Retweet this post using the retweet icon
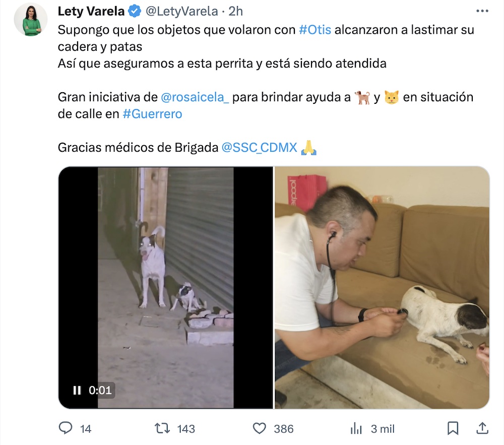This screenshot has height=445, width=504. (162, 428)
